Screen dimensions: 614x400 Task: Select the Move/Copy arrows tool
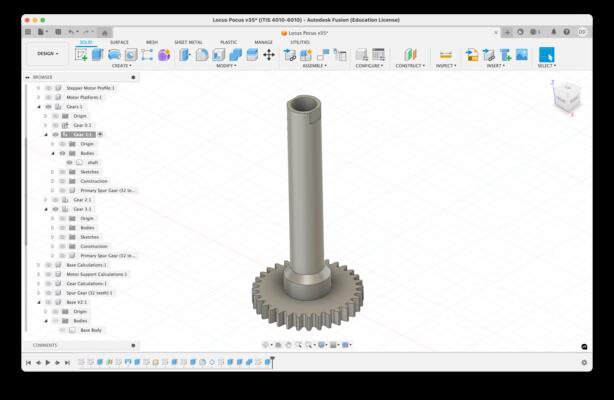point(269,54)
